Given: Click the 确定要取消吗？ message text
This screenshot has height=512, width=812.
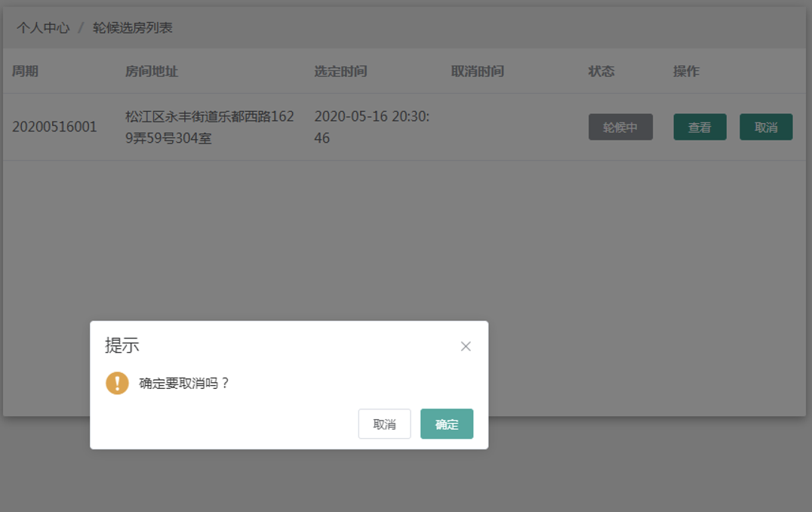Looking at the screenshot, I should click(184, 384).
